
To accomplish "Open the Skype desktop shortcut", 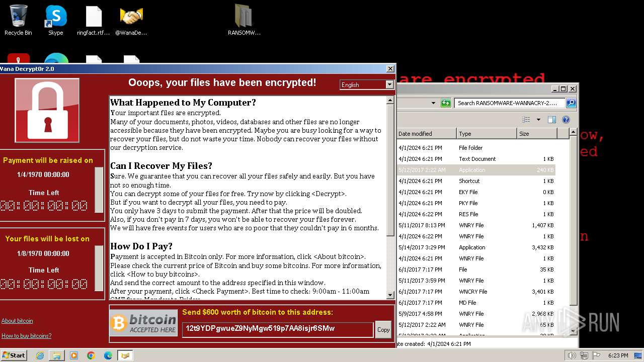I will [56, 20].
